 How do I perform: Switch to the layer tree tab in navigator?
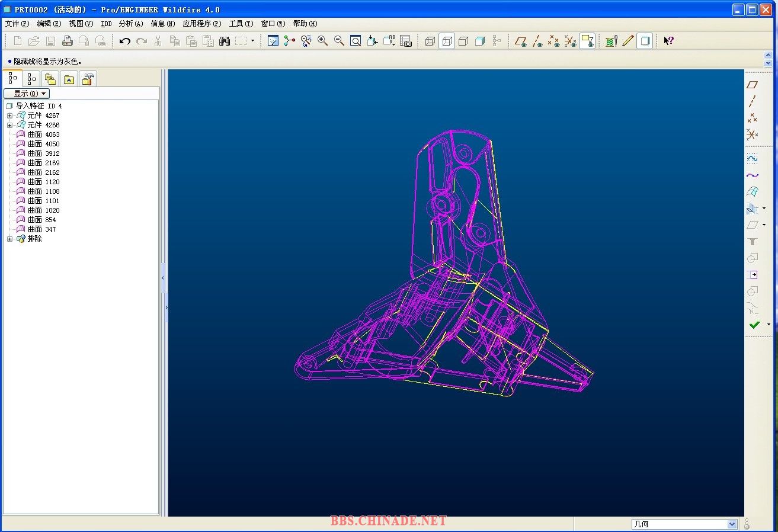coord(31,79)
